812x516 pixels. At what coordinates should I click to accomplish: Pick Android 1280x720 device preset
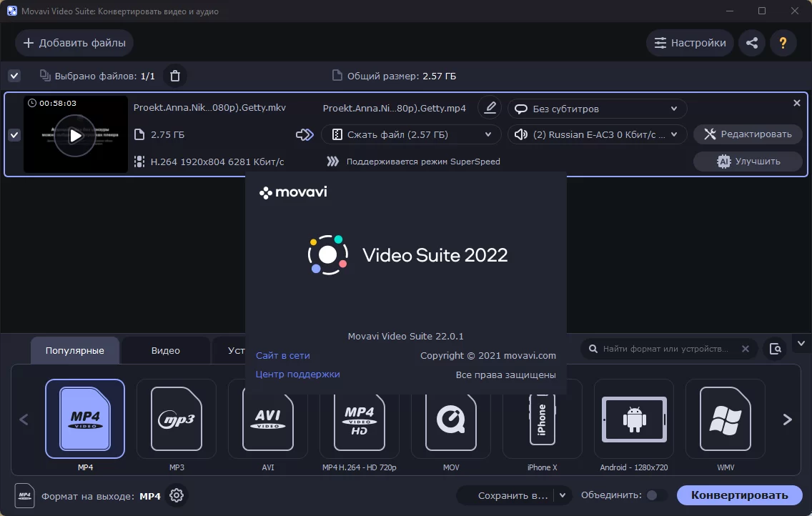(x=634, y=419)
